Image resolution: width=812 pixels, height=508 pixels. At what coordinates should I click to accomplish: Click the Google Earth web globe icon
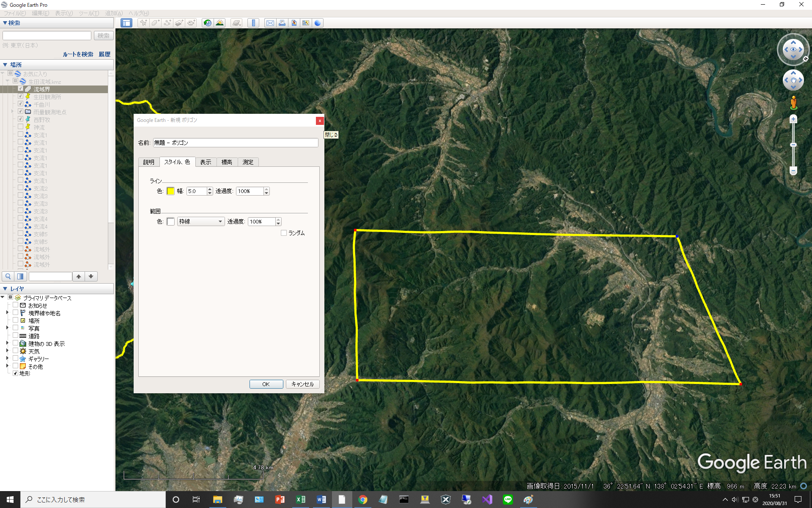[317, 23]
